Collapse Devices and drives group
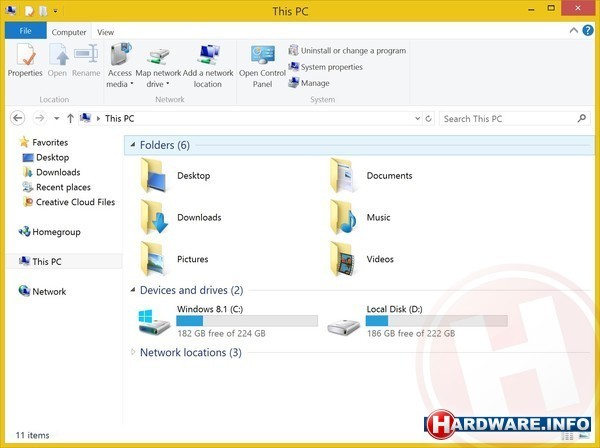 coord(133,290)
